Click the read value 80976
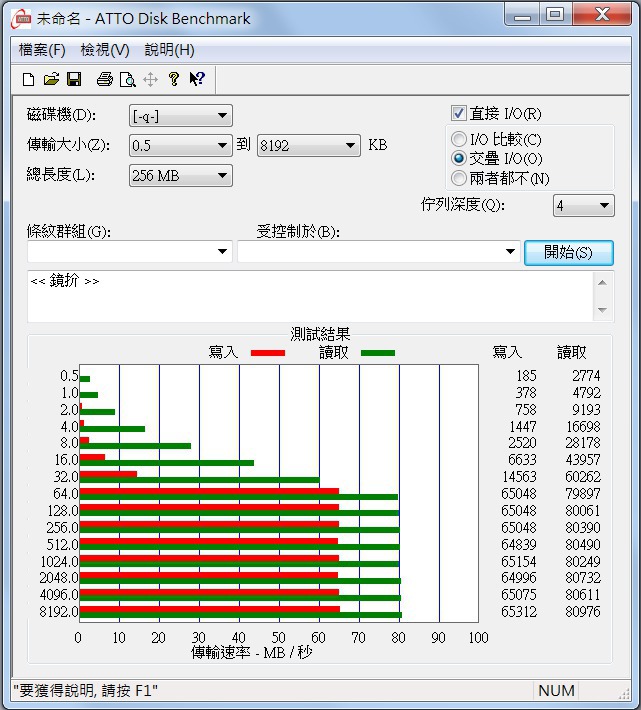Viewport: 641px width, 710px height. coord(582,612)
